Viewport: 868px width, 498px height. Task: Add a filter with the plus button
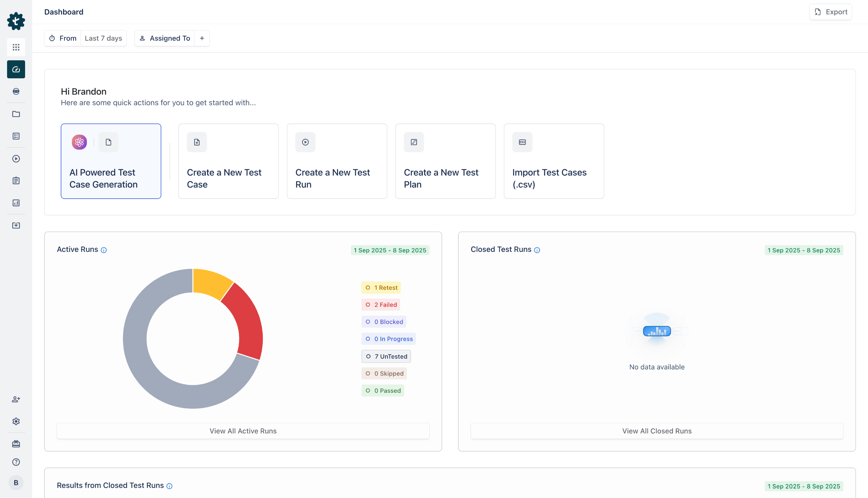click(202, 38)
